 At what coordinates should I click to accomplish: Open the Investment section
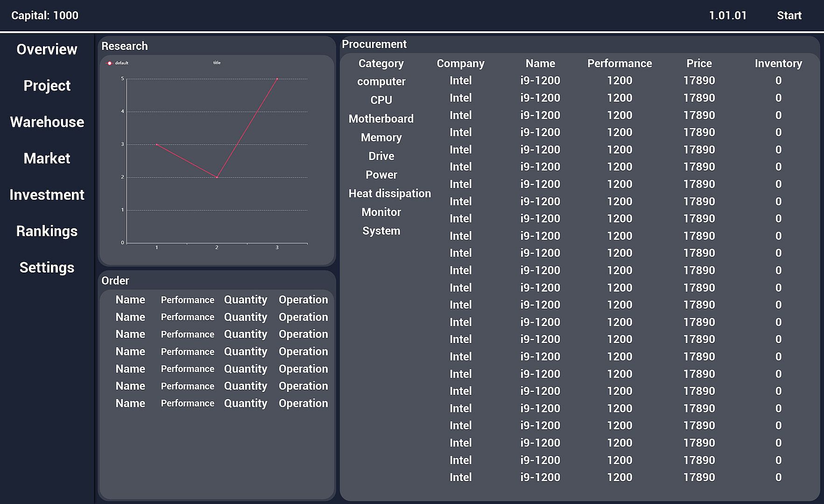pyautogui.click(x=47, y=195)
